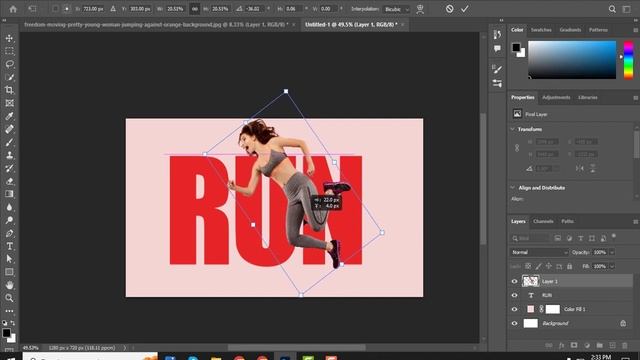This screenshot has width=640, height=360.
Task: Add a layer mask icon
Action: [x=574, y=345]
